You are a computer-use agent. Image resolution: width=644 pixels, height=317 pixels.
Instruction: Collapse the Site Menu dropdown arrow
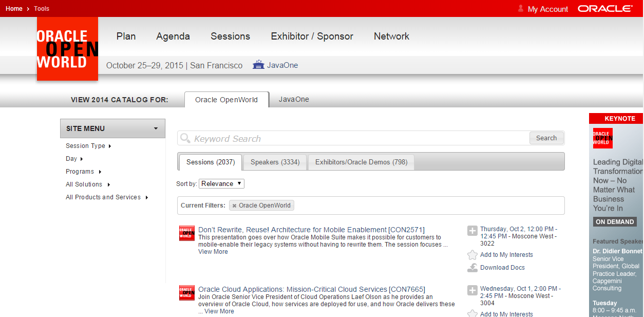click(156, 128)
